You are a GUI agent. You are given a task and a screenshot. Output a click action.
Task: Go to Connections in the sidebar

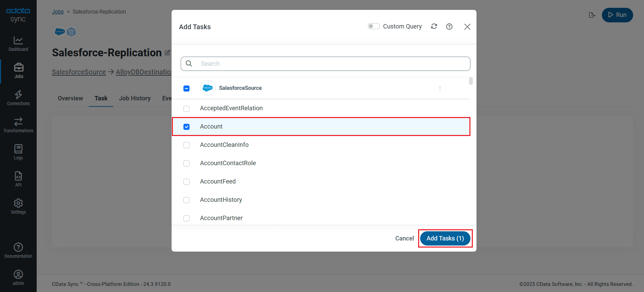coord(18,98)
